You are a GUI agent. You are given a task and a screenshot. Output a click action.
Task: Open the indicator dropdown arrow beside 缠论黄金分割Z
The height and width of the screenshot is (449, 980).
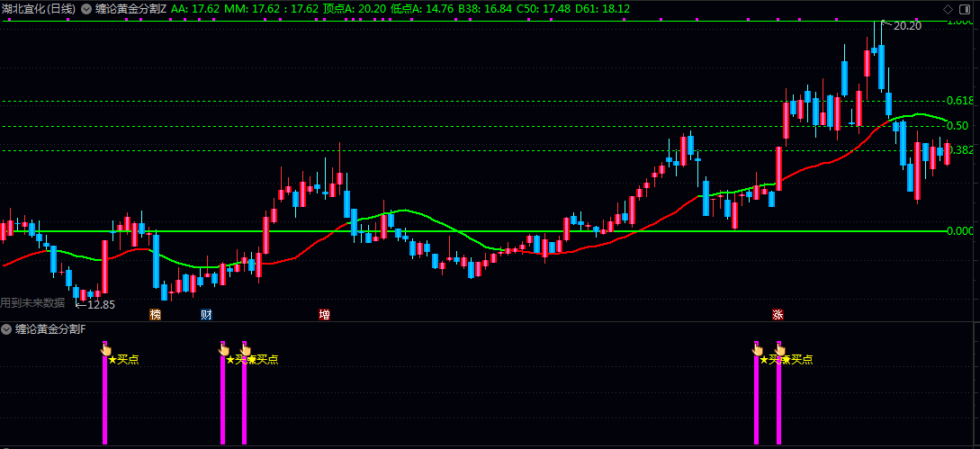click(x=86, y=9)
